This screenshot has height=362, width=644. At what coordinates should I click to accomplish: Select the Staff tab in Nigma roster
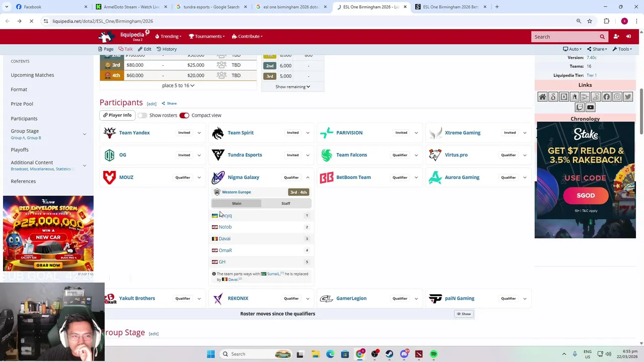coord(286,204)
